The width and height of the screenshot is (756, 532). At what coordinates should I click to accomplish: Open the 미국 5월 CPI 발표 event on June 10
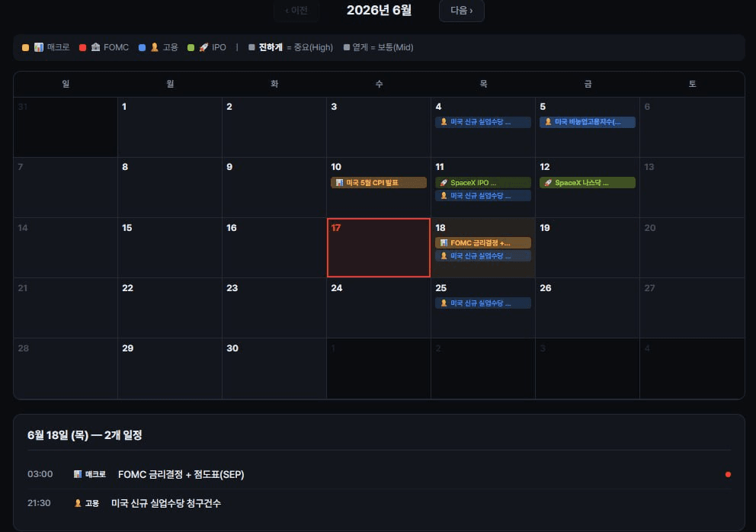[379, 183]
